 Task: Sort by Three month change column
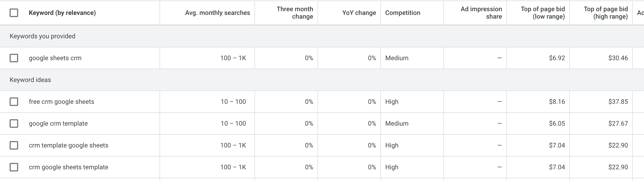click(295, 13)
